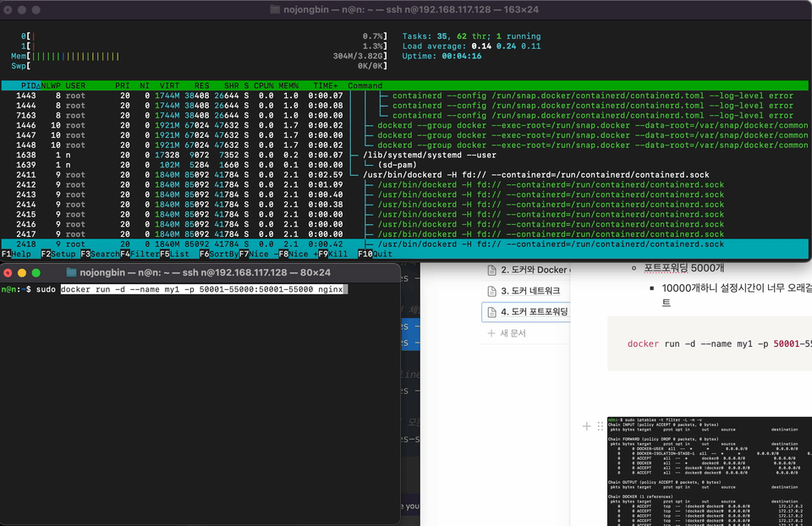Select systemd --user process PID 1638
This screenshot has width=812, height=526.
pyautogui.click(x=405, y=156)
